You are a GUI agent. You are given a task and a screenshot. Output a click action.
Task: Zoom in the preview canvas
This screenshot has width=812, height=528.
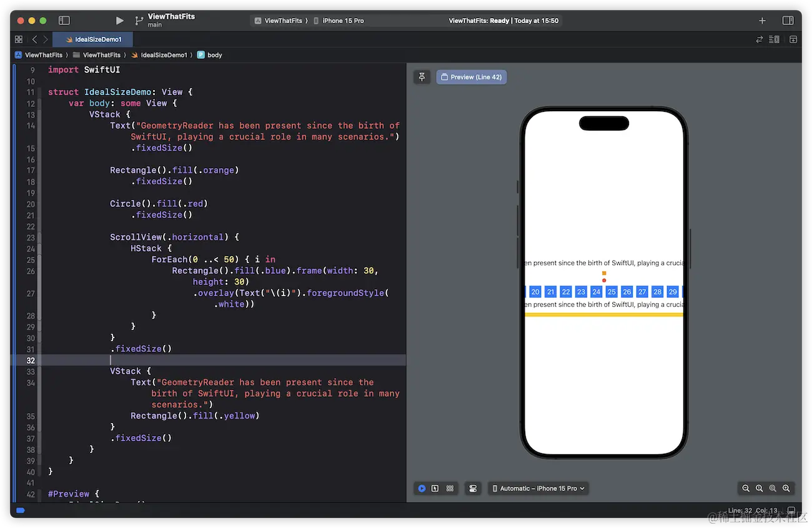786,489
